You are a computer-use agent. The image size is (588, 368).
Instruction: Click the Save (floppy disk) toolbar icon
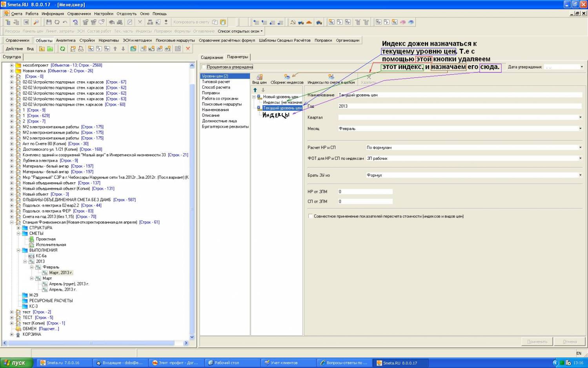pos(49,22)
